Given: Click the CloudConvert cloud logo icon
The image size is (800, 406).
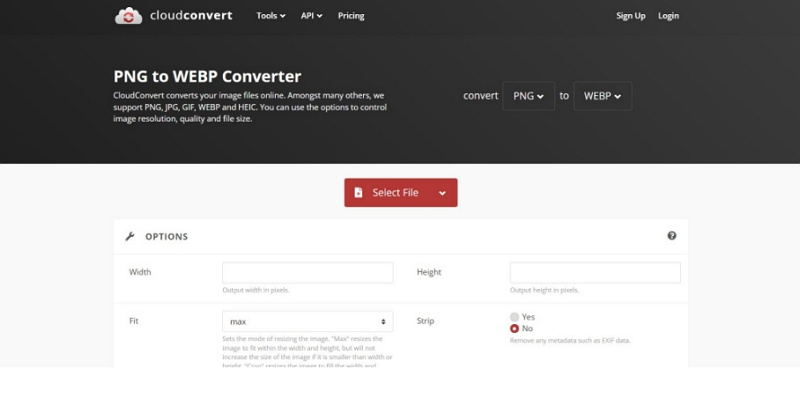Looking at the screenshot, I should 128,16.
